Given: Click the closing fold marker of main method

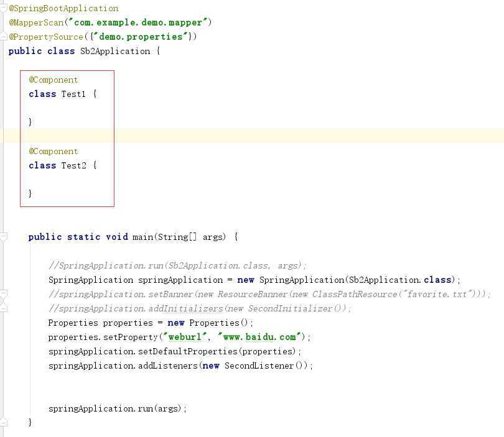Looking at the screenshot, I should [3, 422].
